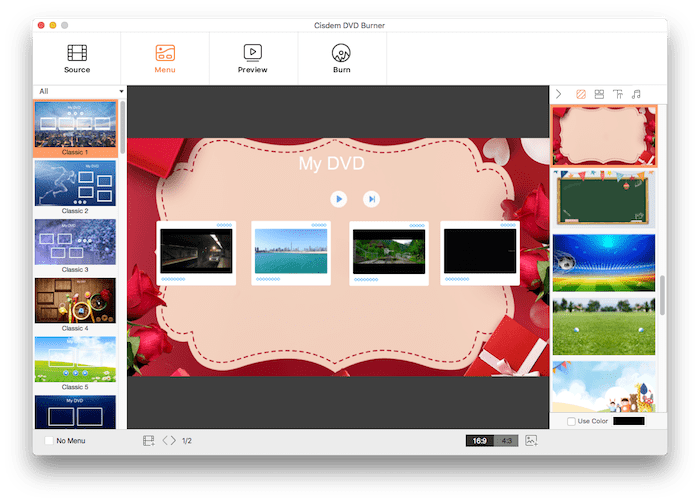The width and height of the screenshot is (700, 502).
Task: Enable the No Menu checkbox
Action: click(x=49, y=440)
